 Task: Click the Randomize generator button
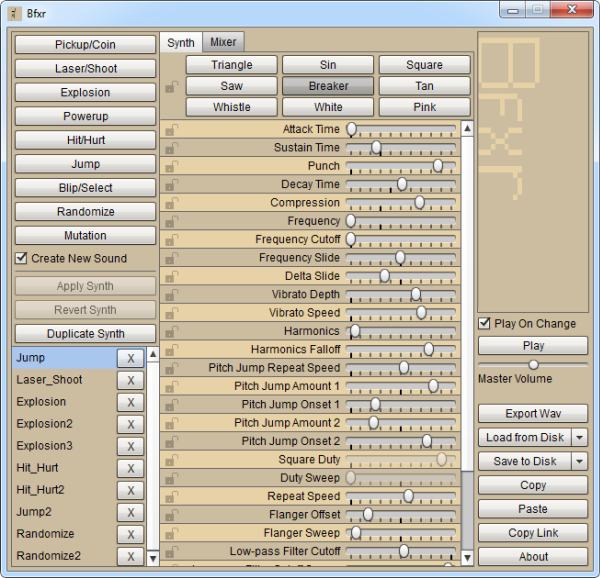coord(85,212)
